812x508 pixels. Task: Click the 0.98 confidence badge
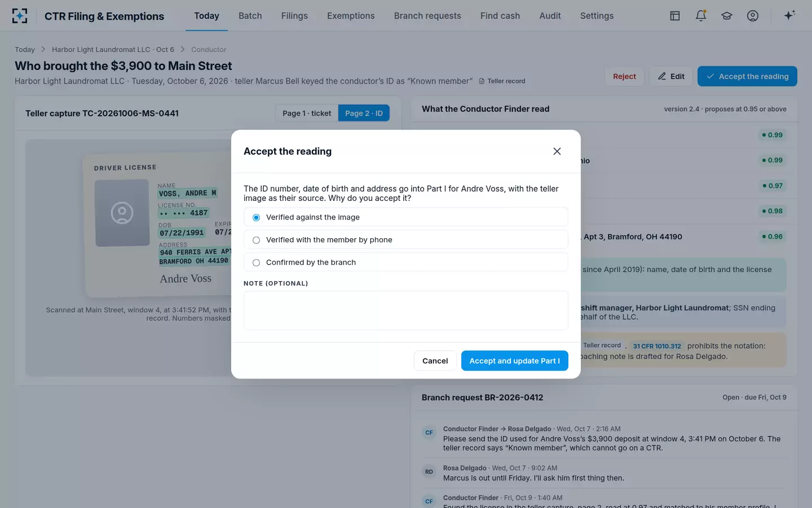[773, 211]
